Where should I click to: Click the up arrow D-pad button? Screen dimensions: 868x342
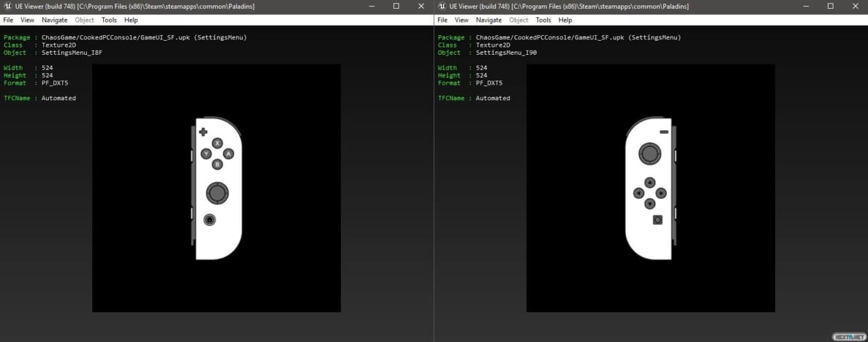[650, 182]
